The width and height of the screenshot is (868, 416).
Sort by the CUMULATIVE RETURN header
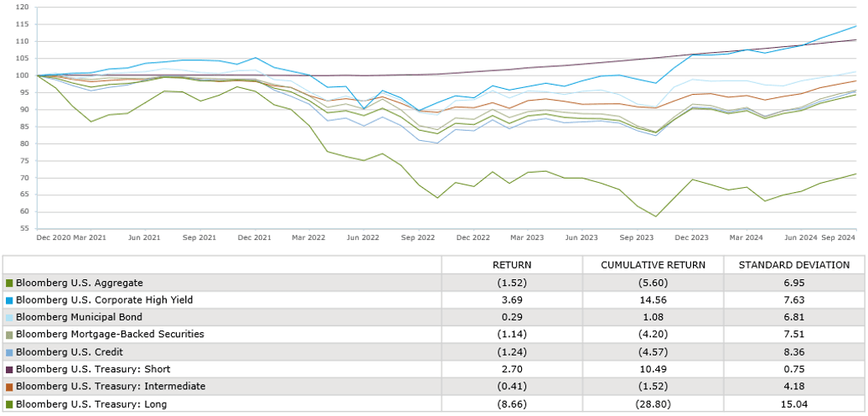click(653, 265)
